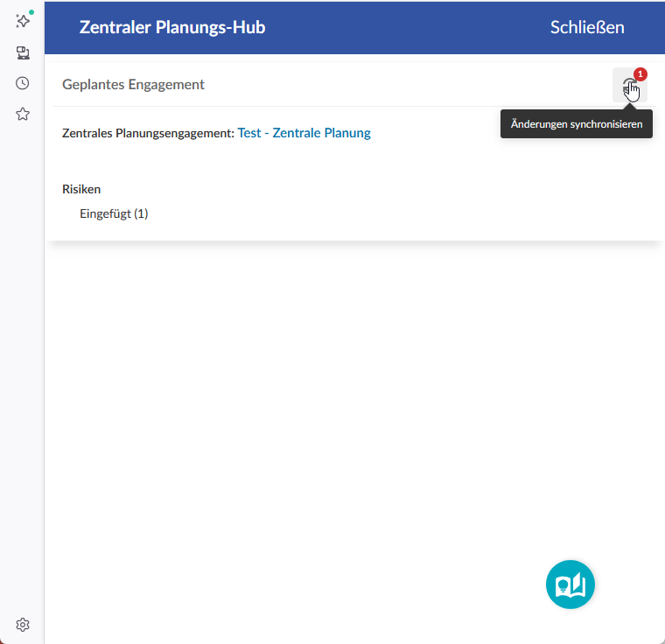Open recent history clock icon
Image resolution: width=665 pixels, height=644 pixels.
[x=23, y=83]
